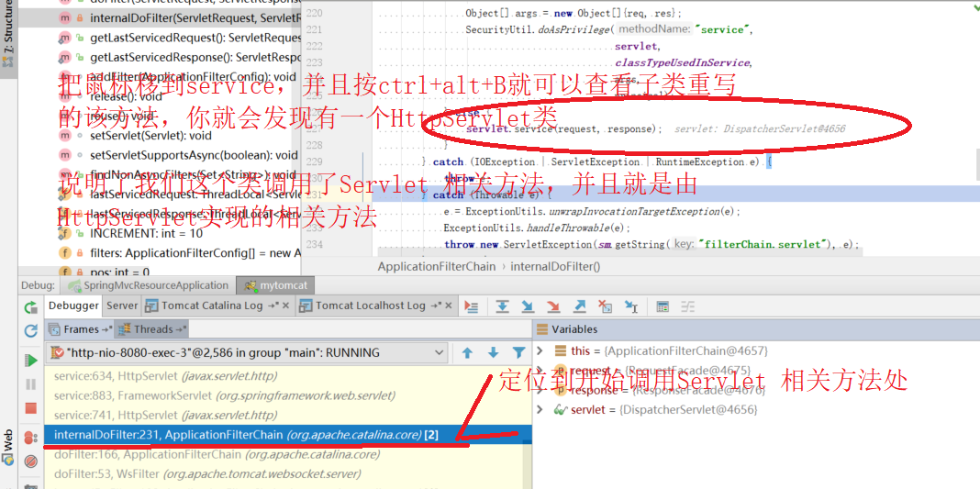Open the Tomcat Localhost Log tab
980x489 pixels.
(x=375, y=306)
